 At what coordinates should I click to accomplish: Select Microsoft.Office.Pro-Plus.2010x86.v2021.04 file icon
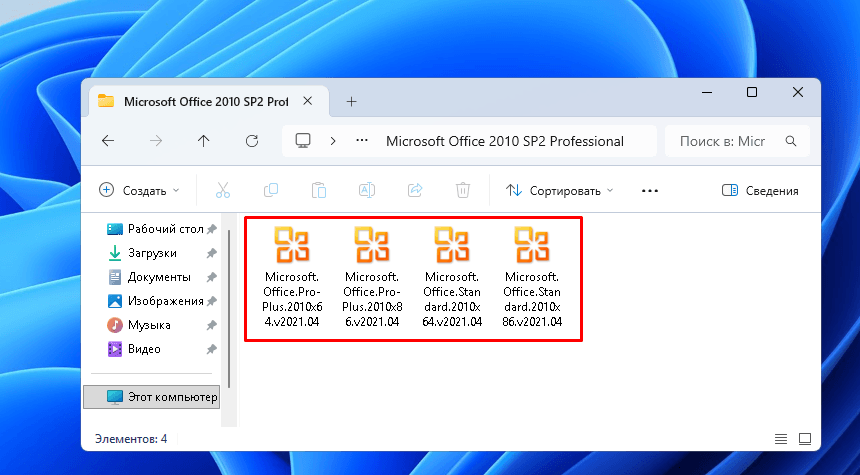(x=372, y=245)
